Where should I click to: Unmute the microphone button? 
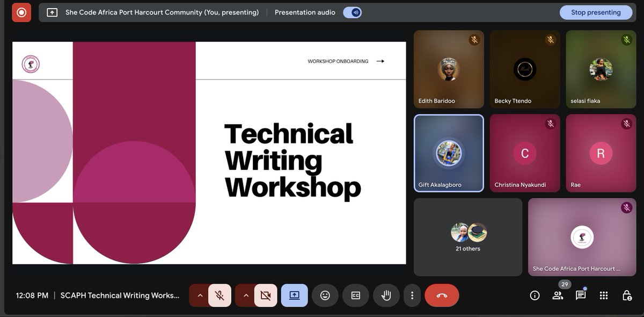pos(219,296)
